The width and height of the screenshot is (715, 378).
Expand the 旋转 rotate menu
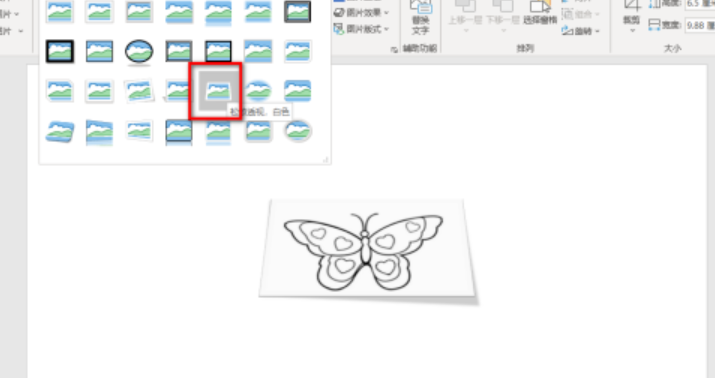click(580, 31)
